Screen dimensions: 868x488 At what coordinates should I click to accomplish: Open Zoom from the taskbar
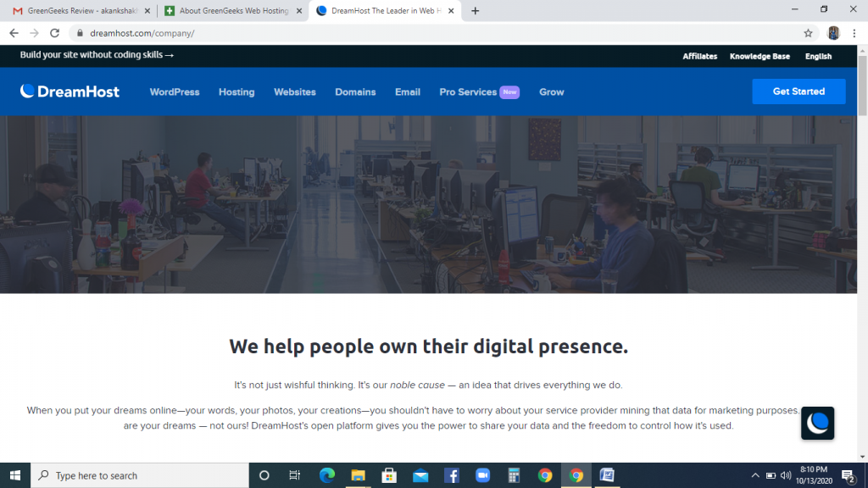point(482,475)
